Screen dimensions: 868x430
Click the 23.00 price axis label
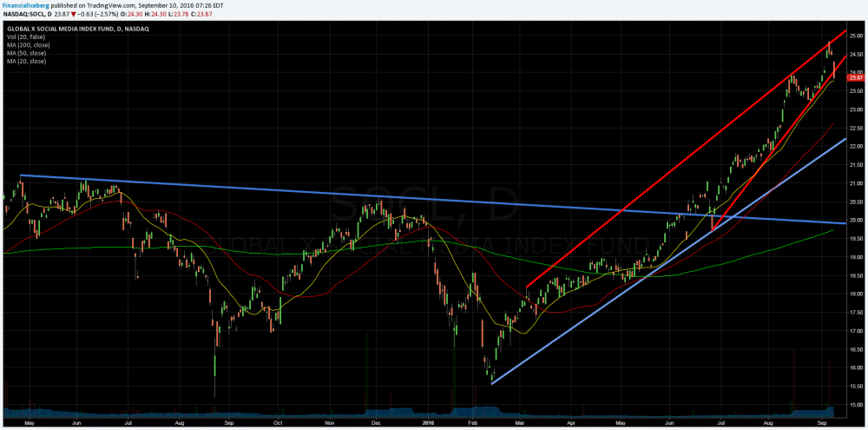pos(856,109)
